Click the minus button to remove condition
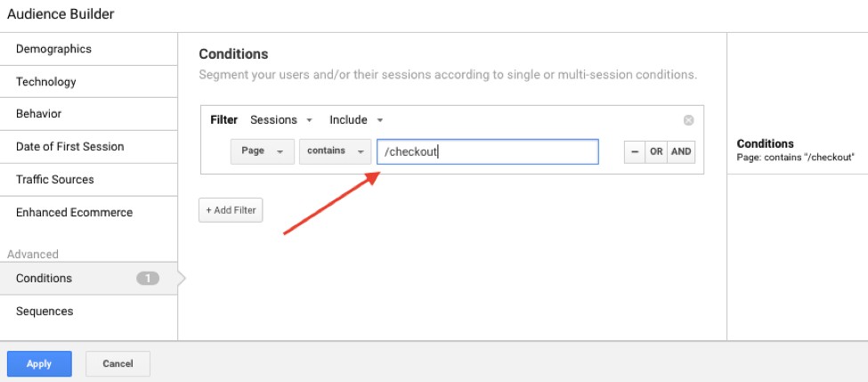The width and height of the screenshot is (868, 382). point(634,151)
